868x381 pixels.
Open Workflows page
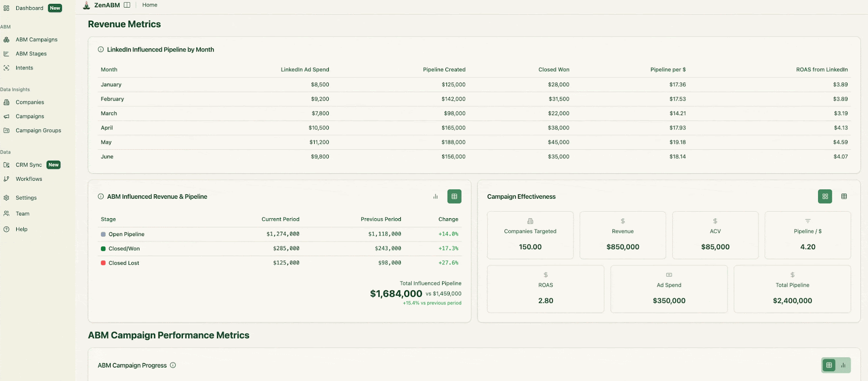[29, 179]
